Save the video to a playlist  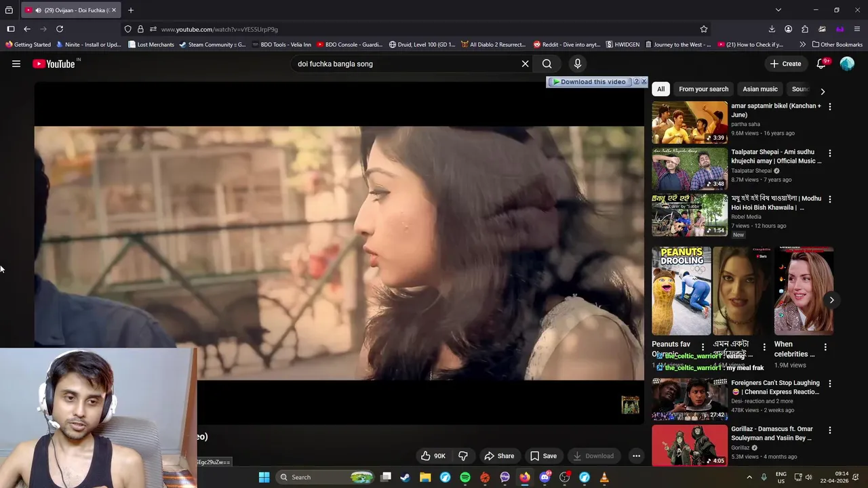coord(543,456)
